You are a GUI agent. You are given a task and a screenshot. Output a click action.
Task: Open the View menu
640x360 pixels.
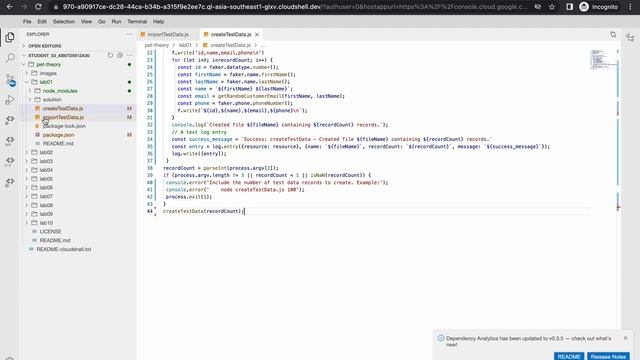point(86,22)
